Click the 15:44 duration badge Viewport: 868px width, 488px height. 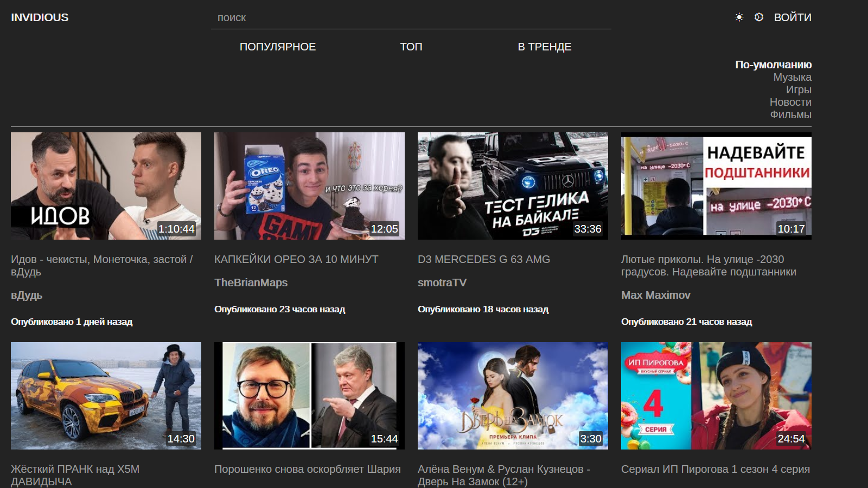point(384,439)
